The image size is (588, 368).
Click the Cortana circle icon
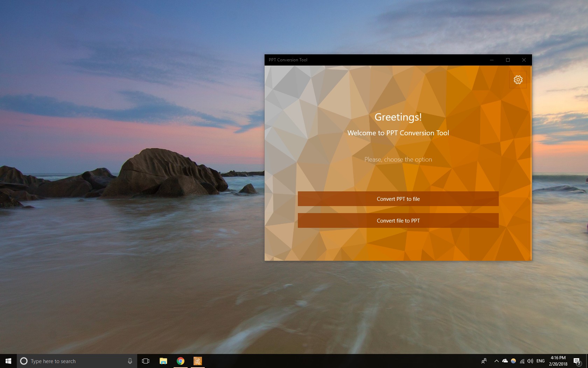pos(24,361)
